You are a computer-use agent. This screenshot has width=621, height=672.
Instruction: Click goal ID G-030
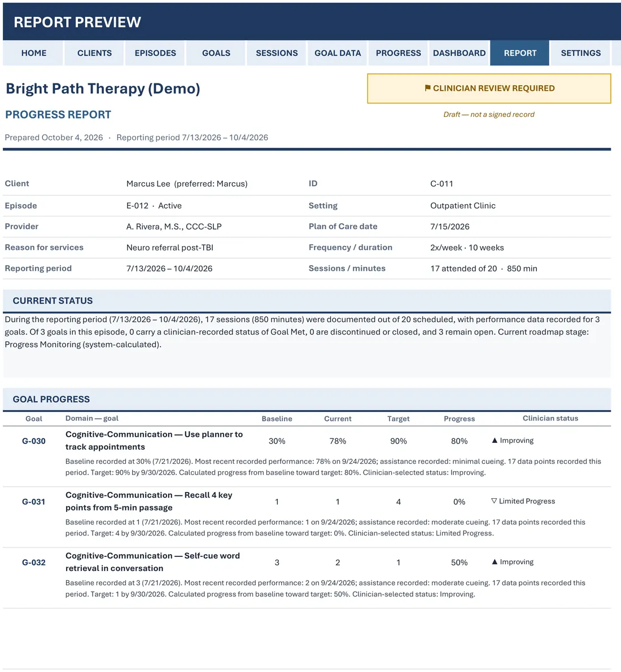(x=34, y=441)
